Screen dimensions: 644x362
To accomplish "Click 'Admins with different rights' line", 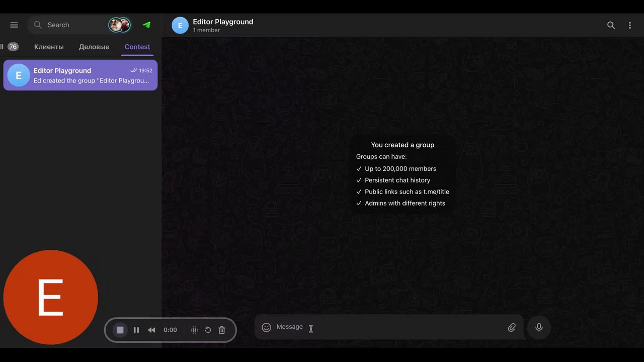I will tap(405, 203).
